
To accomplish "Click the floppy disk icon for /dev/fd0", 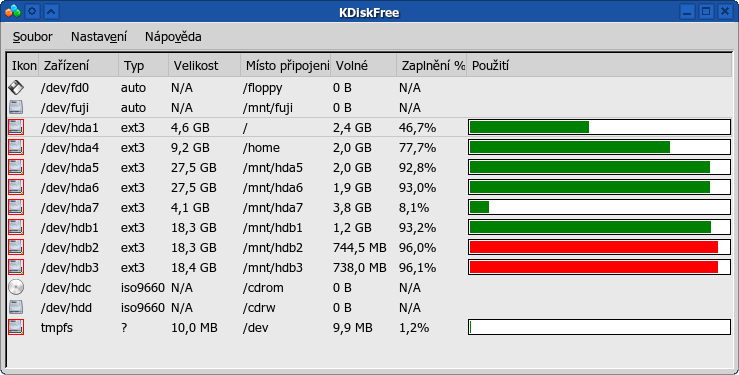I will (16, 88).
